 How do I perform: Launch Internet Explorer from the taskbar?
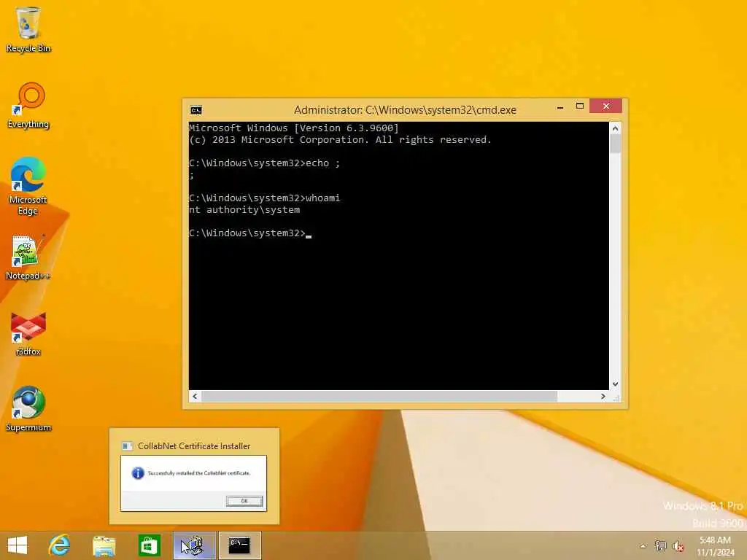(x=60, y=545)
